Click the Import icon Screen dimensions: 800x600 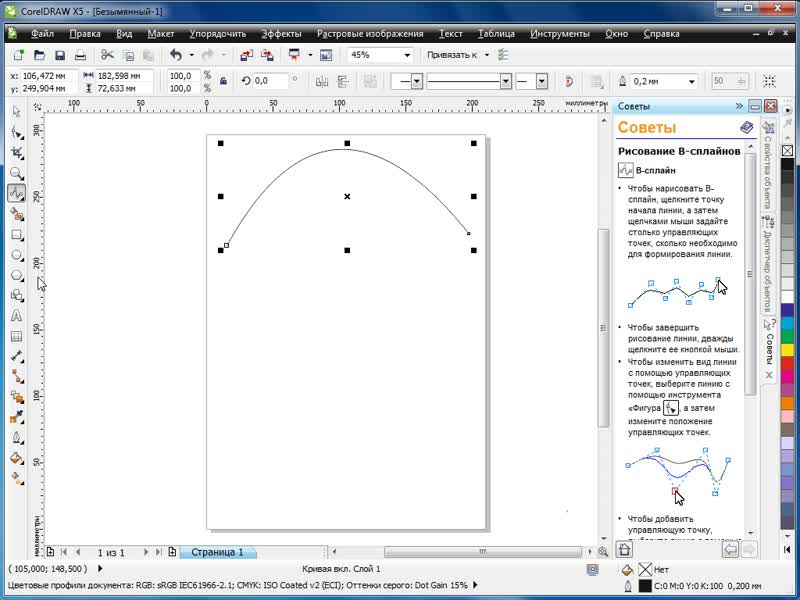(246, 55)
